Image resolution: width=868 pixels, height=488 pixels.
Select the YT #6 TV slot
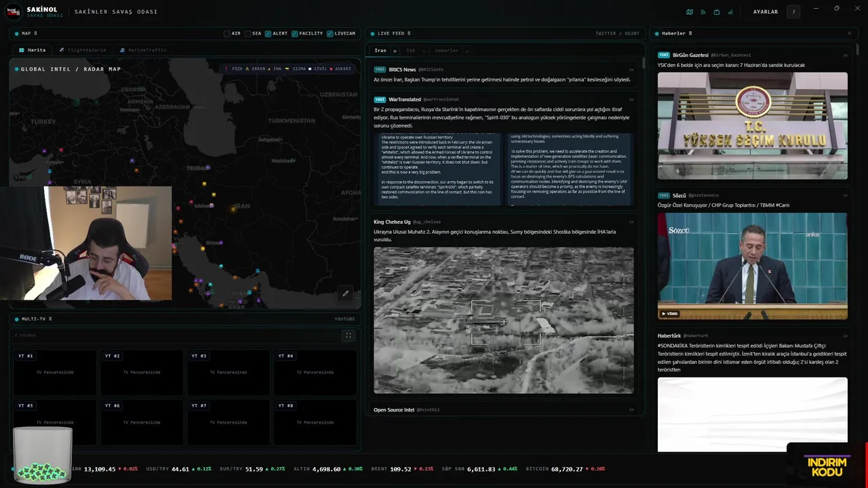click(142, 422)
